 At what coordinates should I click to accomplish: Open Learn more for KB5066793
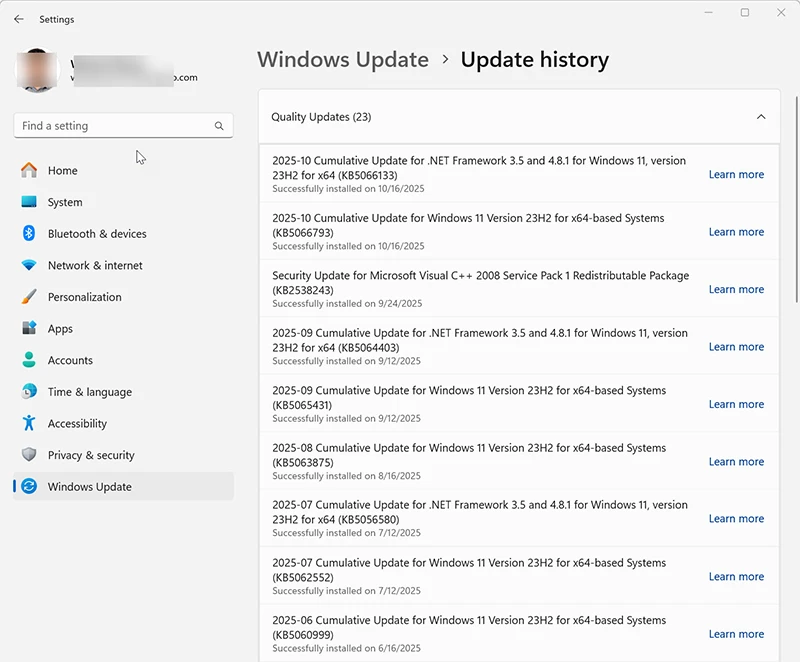click(x=736, y=231)
